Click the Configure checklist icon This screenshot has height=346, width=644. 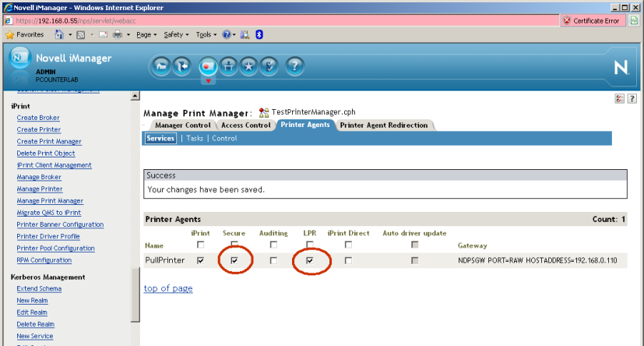point(269,66)
